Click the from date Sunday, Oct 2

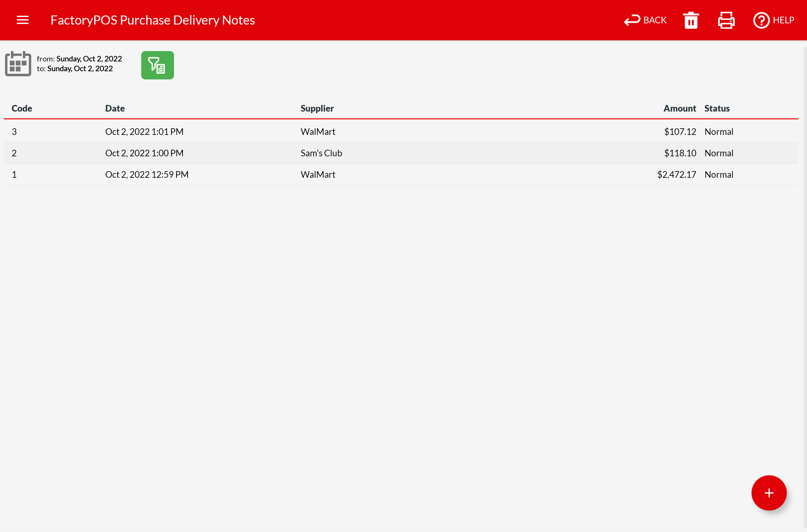(x=89, y=59)
